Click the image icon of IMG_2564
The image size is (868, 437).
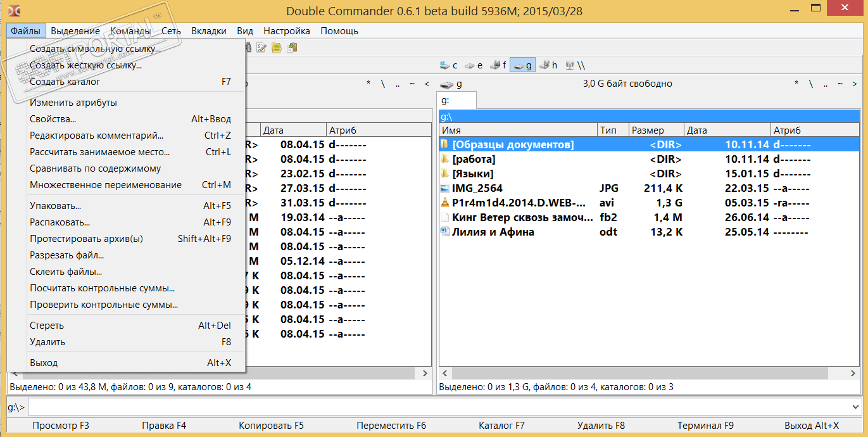[445, 188]
